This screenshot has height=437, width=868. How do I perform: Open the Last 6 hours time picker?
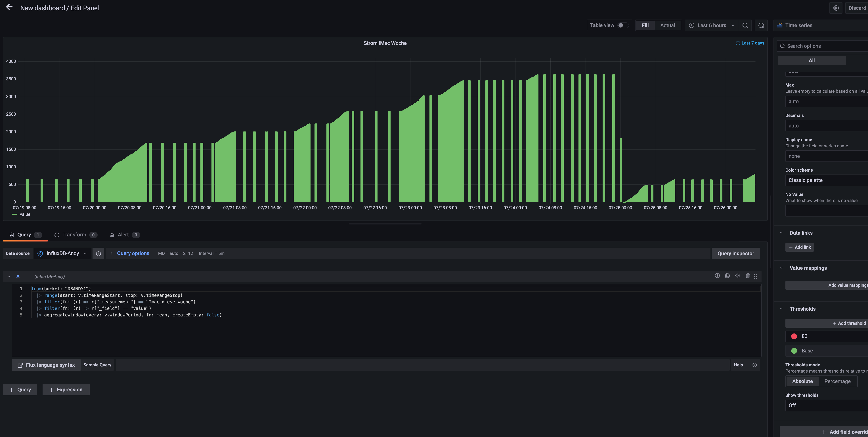pyautogui.click(x=711, y=25)
